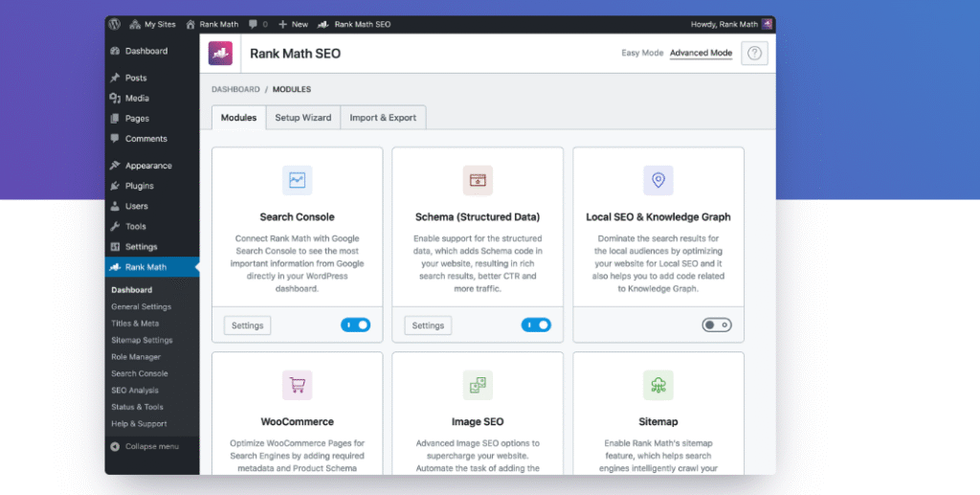Open the Import & Export tab
980x495 pixels.
point(383,118)
